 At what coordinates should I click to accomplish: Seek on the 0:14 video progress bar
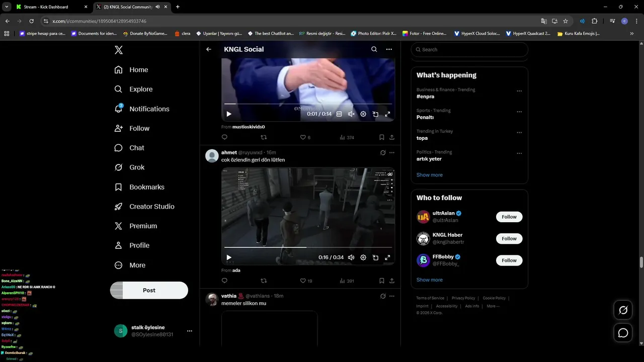308,104
